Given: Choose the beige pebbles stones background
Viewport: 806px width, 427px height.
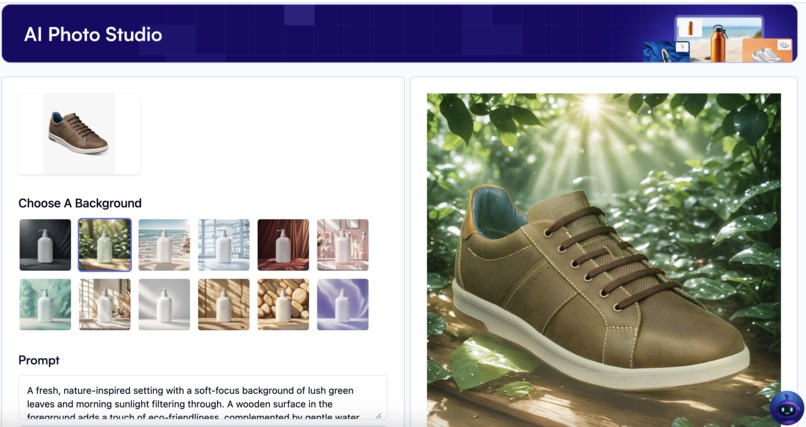Looking at the screenshot, I should 283,304.
